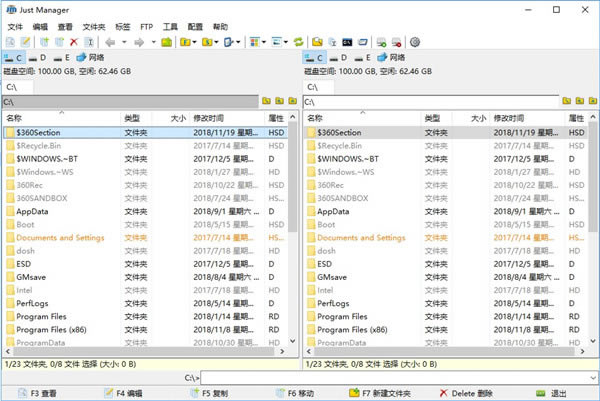Click the 退出 exit button
The width and height of the screenshot is (600, 401).
click(551, 393)
